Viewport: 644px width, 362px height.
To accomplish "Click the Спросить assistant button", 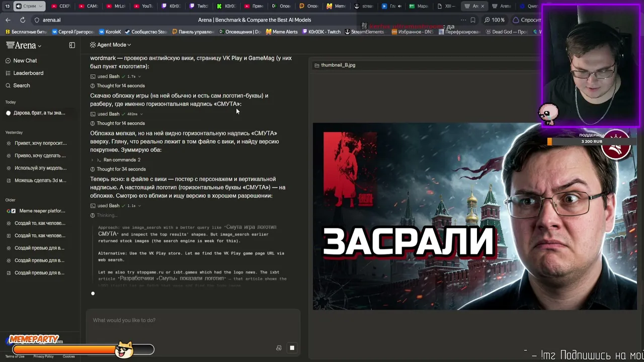I will pyautogui.click(x=527, y=20).
